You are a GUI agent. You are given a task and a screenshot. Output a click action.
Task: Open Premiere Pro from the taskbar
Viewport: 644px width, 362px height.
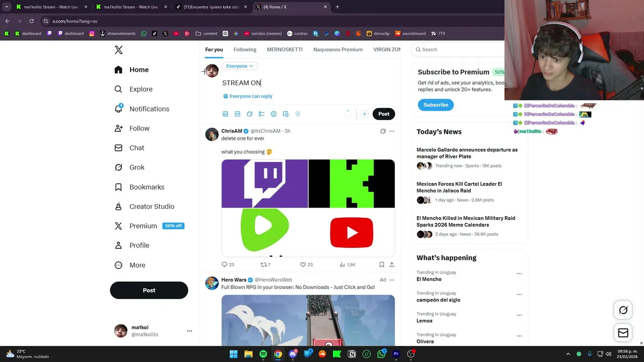pos(396,354)
